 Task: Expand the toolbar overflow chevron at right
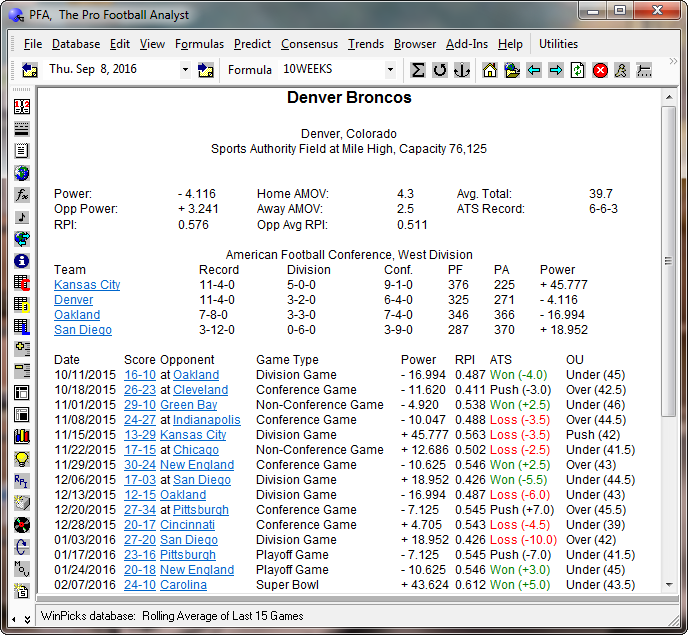673,61
